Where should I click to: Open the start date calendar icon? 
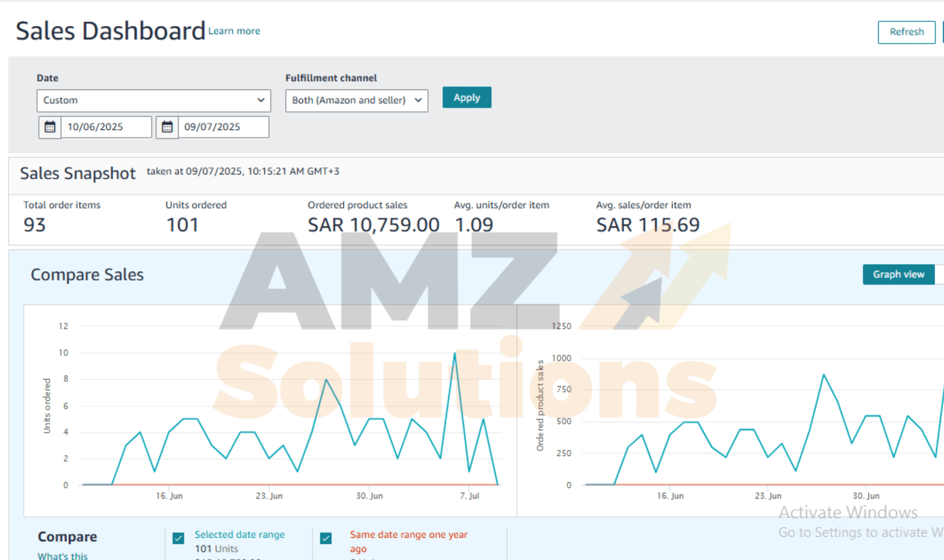pos(50,127)
